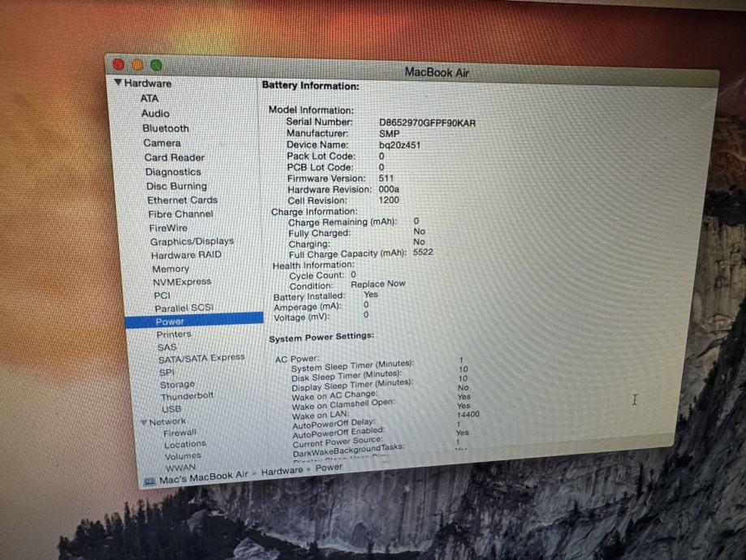Click the Device Name value bq20z451
Image resolution: width=746 pixels, height=560 pixels.
399,145
